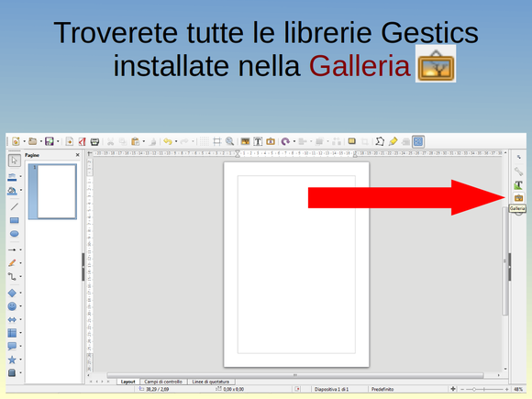Click the Pagine panel title
This screenshot has height=399, width=532.
32,155
